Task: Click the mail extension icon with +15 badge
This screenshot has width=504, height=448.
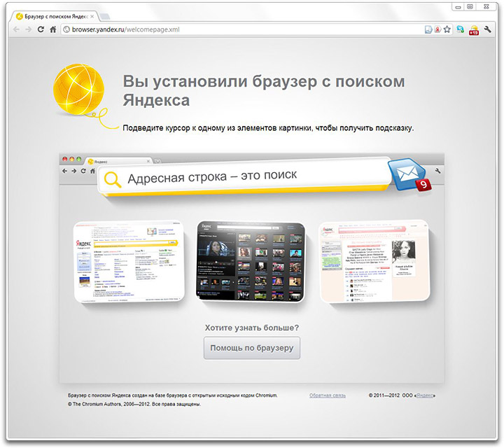Action: click(473, 30)
